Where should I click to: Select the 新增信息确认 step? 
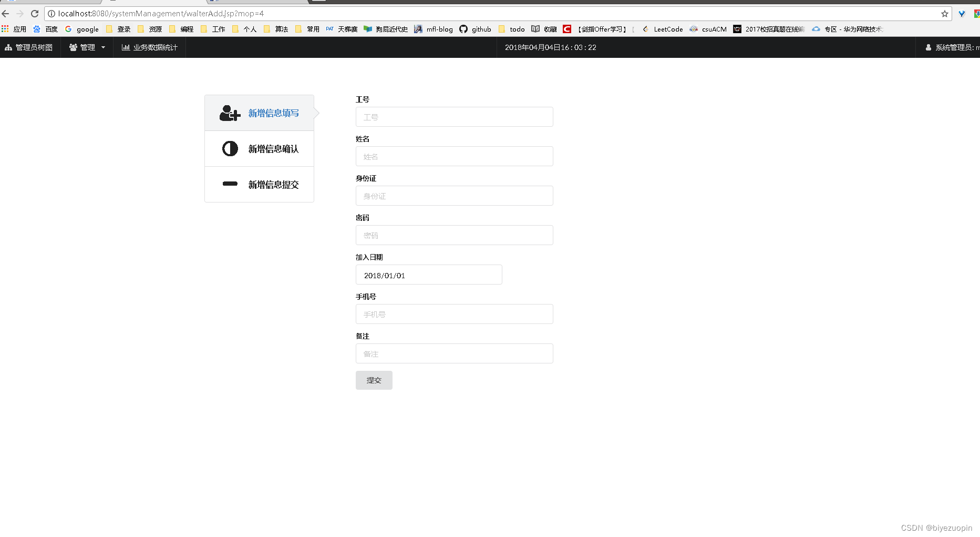coord(260,149)
